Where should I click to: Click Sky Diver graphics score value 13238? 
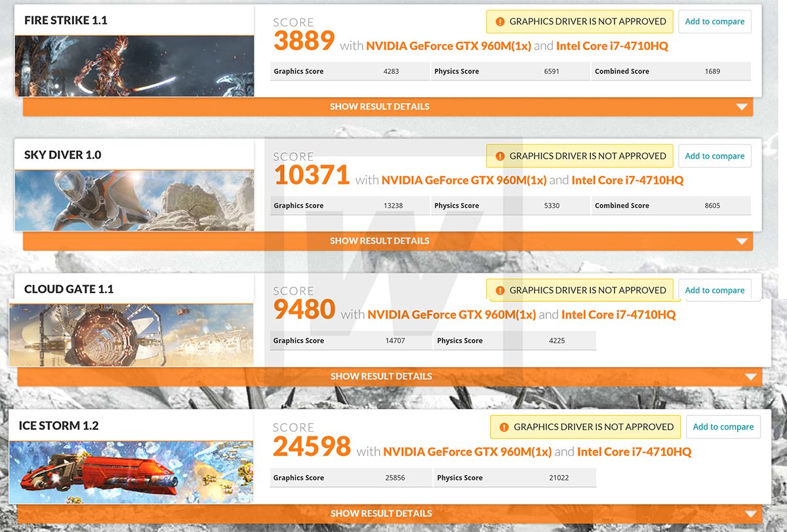(393, 206)
